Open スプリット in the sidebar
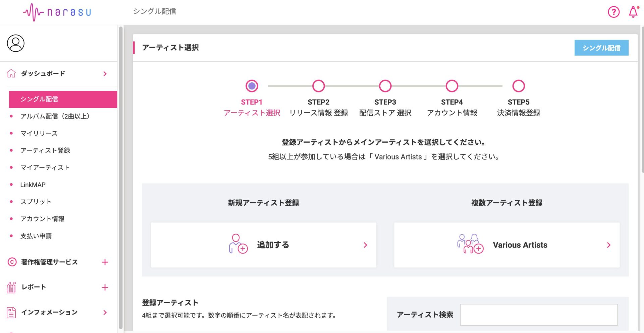The width and height of the screenshot is (644, 333). click(36, 202)
